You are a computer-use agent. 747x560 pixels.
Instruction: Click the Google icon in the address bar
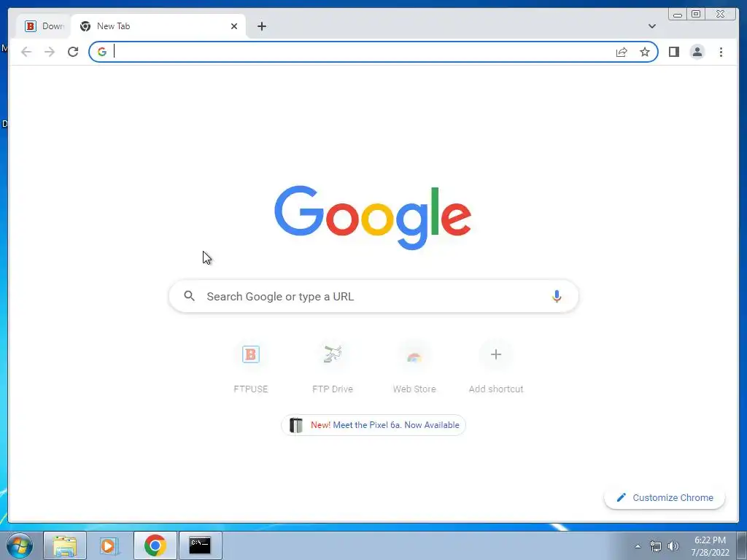coord(102,52)
